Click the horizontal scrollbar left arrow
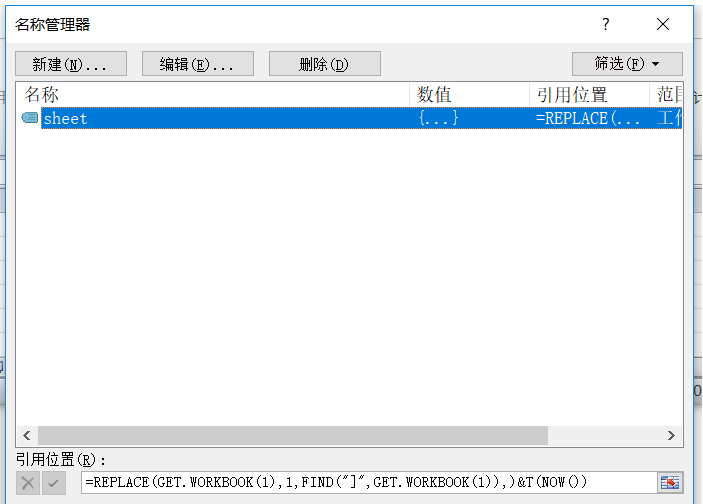The height and width of the screenshot is (504, 703). tap(27, 435)
